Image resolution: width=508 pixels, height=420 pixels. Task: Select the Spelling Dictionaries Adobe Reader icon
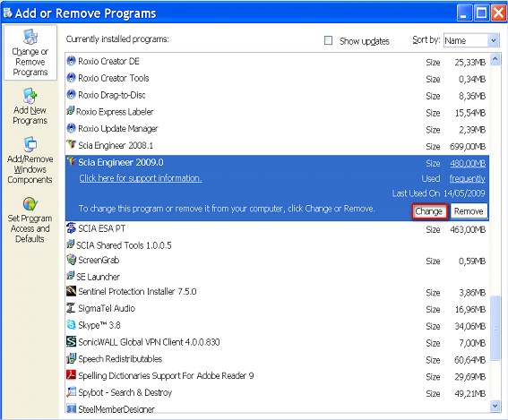71,375
